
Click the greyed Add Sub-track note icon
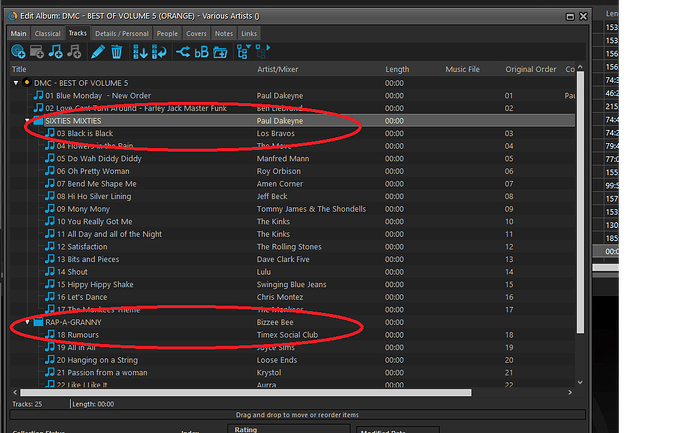[x=74, y=51]
